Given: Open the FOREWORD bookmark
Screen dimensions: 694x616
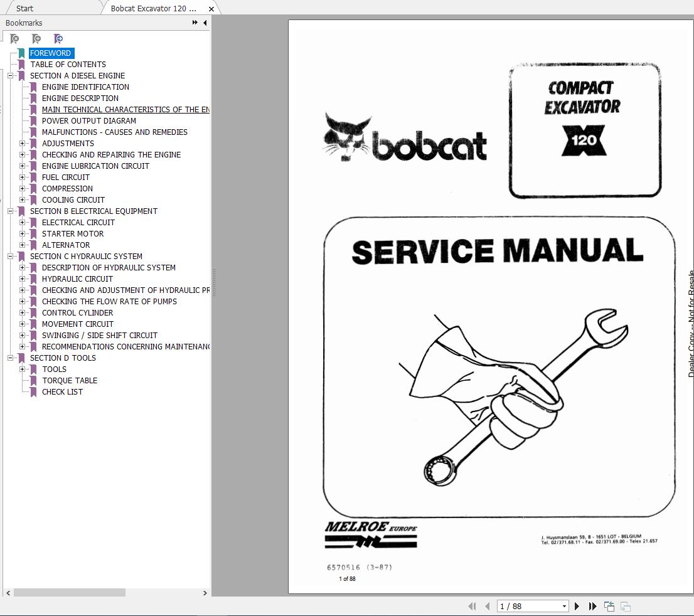Looking at the screenshot, I should [x=51, y=53].
